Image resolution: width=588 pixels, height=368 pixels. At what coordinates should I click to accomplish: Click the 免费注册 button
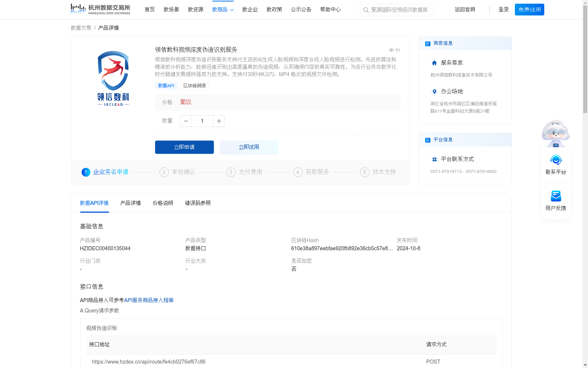pos(530,10)
